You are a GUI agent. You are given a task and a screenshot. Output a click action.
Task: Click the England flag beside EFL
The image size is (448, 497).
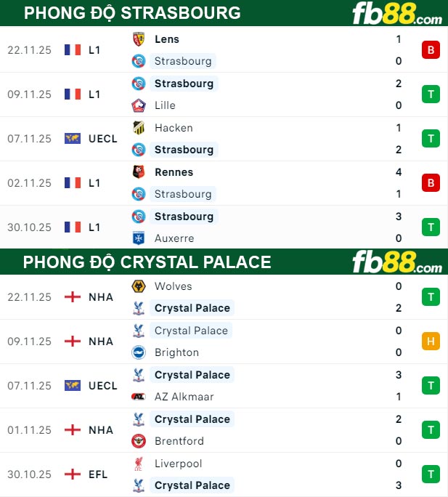tap(73, 474)
